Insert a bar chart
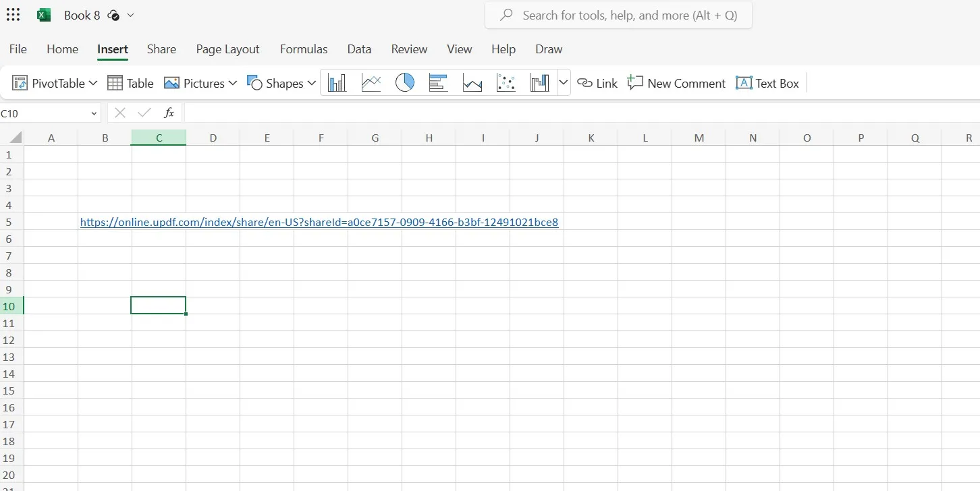 point(438,83)
